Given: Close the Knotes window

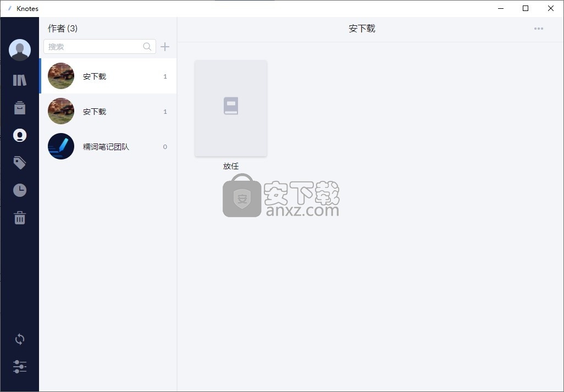Looking at the screenshot, I should point(551,8).
